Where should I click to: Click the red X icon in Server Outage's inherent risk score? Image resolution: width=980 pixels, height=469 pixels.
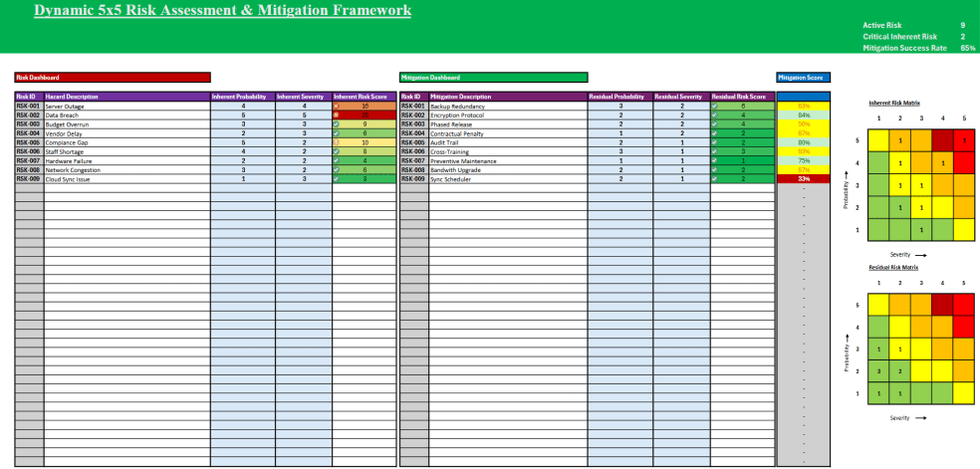point(337,107)
